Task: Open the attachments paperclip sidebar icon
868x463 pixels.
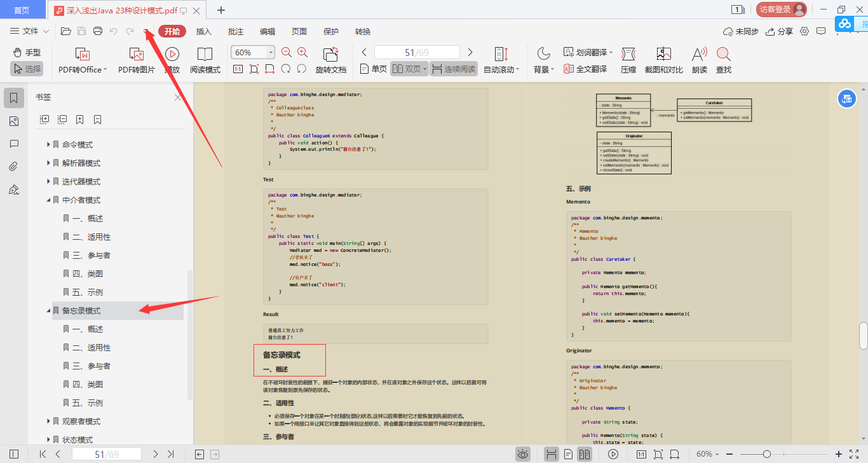Action: click(14, 167)
